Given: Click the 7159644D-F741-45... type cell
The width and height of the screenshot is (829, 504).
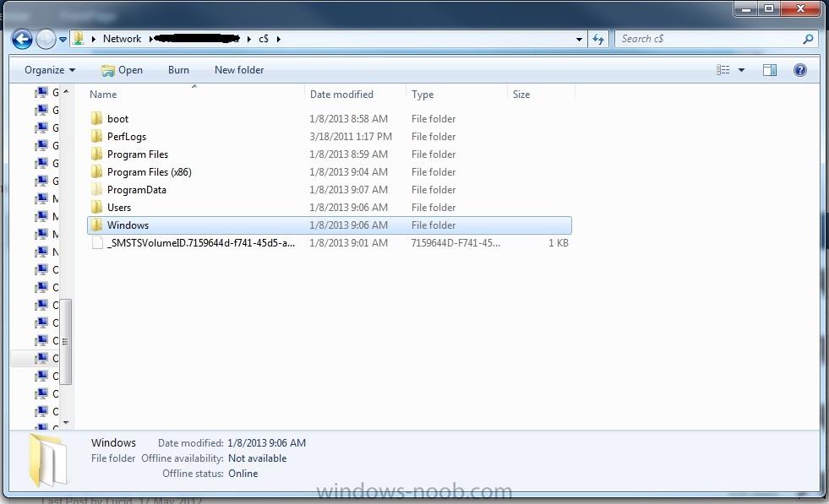Looking at the screenshot, I should [x=455, y=243].
